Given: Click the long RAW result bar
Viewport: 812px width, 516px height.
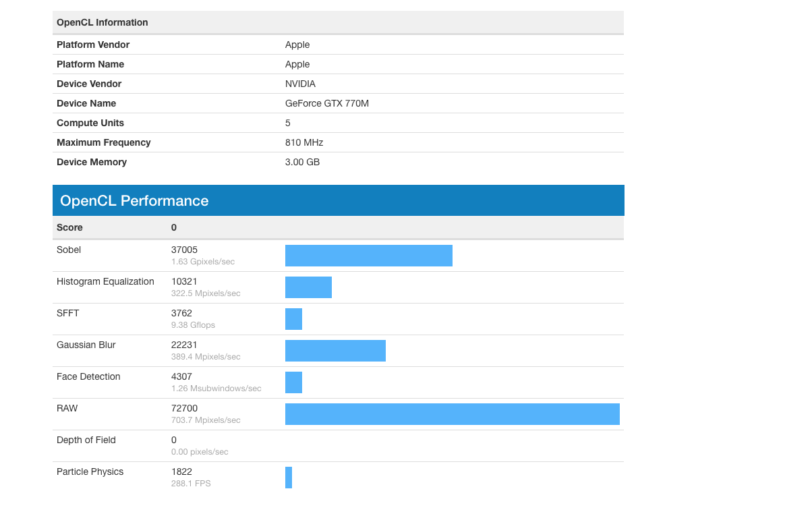Looking at the screenshot, I should tap(453, 414).
